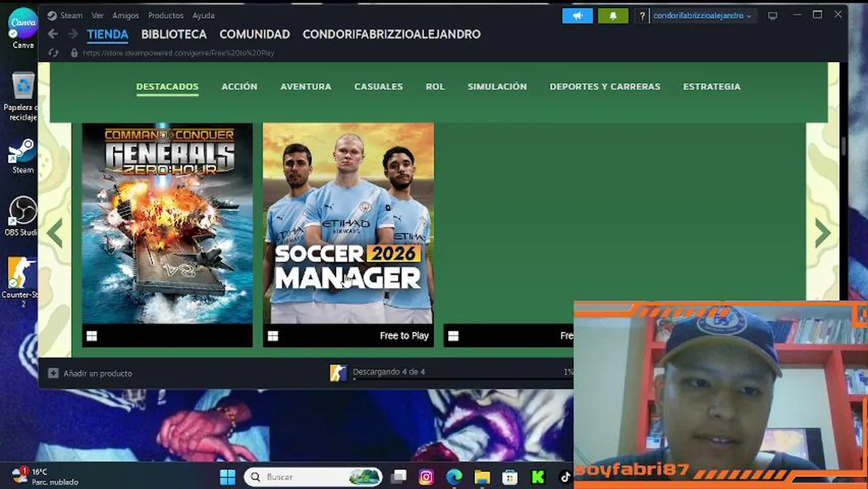Screen dimensions: 868x489
Task: Open the Canva desktop shortcut
Action: 23,28
